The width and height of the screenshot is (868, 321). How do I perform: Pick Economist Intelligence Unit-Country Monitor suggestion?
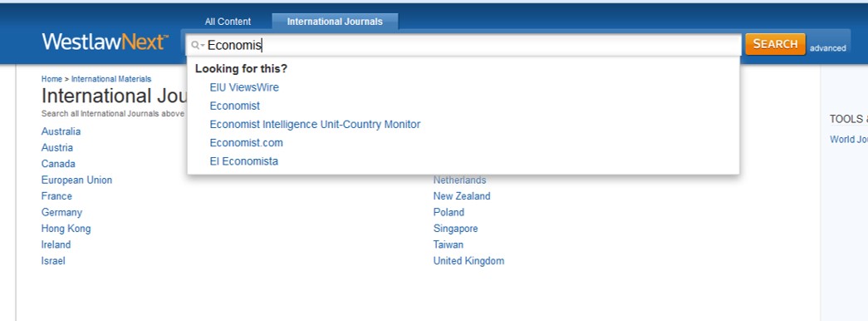point(315,124)
